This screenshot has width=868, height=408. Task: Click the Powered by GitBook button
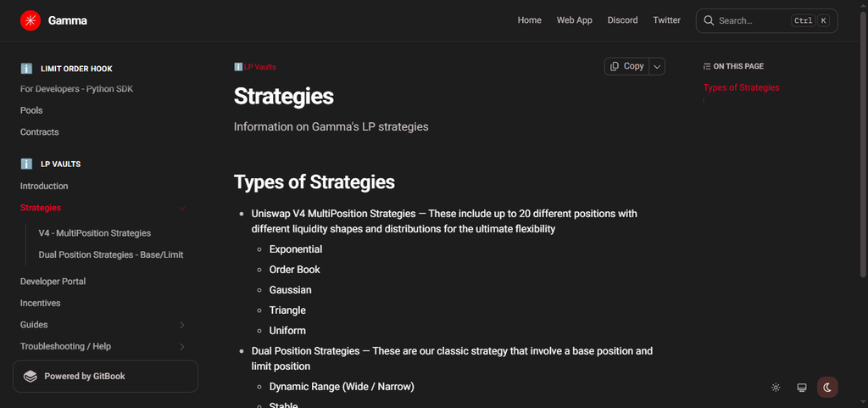point(105,377)
